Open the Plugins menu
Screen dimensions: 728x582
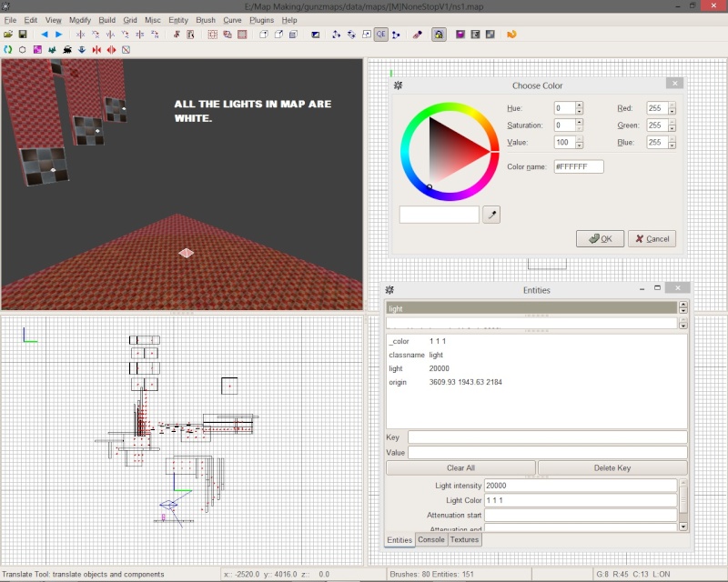click(262, 20)
